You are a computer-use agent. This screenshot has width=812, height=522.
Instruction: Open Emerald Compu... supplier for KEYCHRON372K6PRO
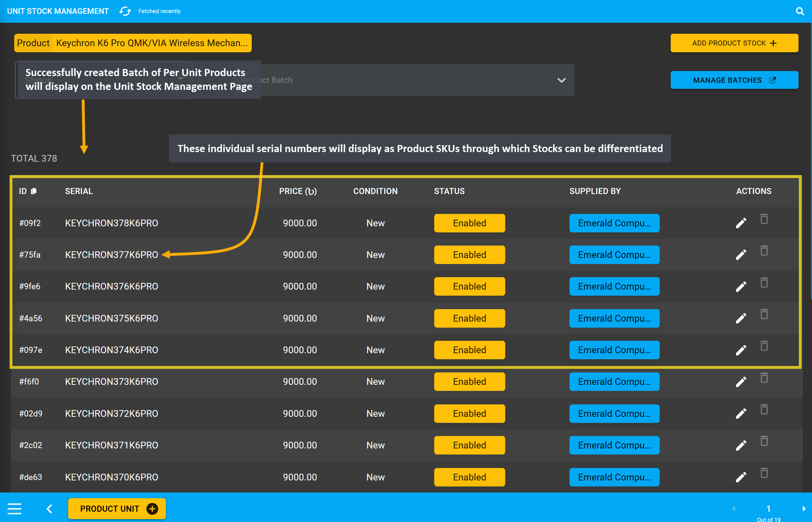click(x=614, y=414)
